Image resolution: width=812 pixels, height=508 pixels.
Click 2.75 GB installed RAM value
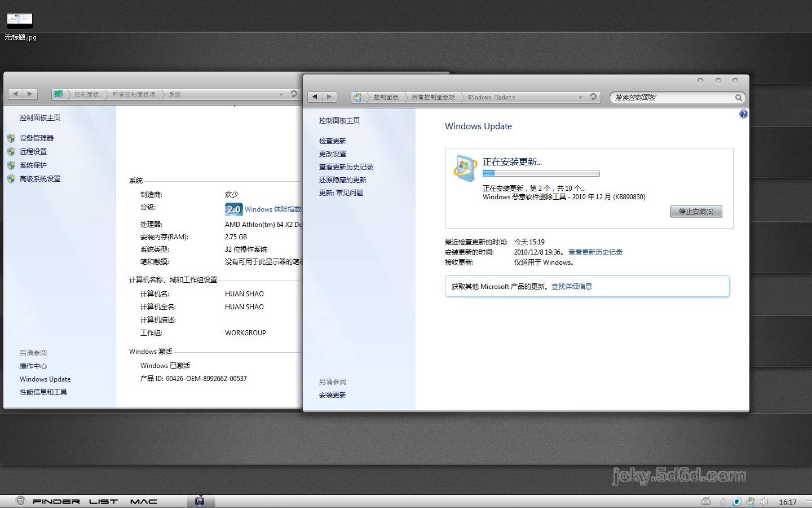coord(236,237)
